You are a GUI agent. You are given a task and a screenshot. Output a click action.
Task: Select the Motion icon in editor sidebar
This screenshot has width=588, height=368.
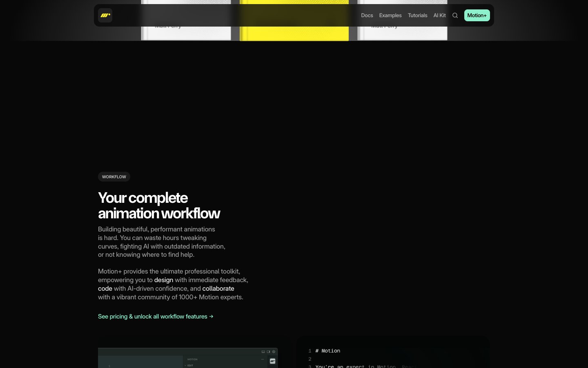coord(272,361)
